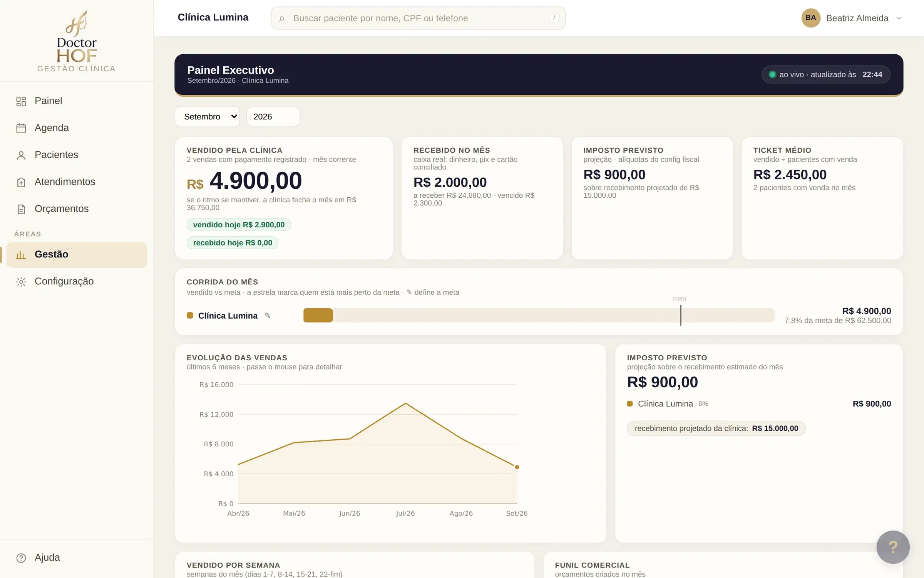Click the 'Ago/26' axis label
Screen dimensions: 924x578
click(461, 513)
